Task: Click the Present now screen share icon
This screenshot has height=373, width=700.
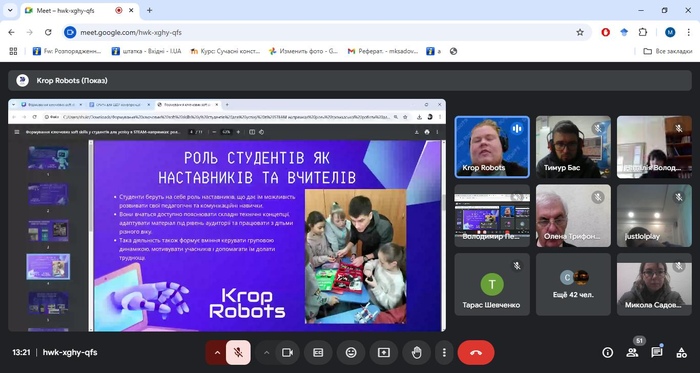Action: tap(383, 352)
